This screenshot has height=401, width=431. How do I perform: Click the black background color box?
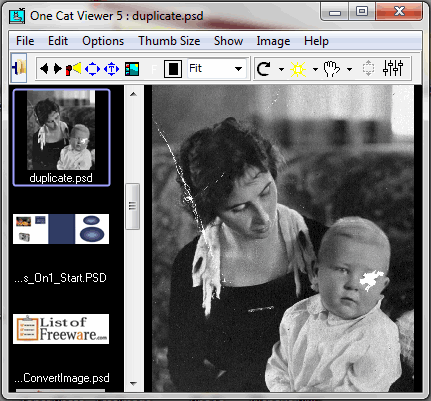(173, 69)
